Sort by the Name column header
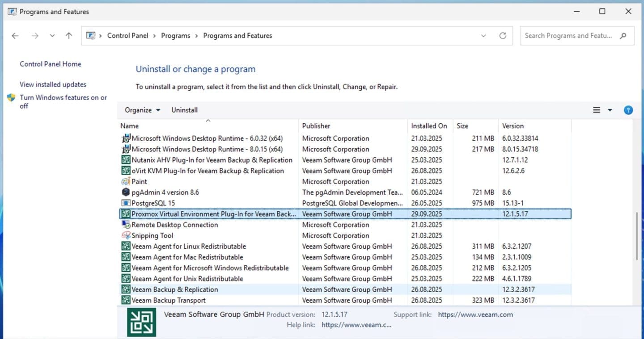 point(208,126)
